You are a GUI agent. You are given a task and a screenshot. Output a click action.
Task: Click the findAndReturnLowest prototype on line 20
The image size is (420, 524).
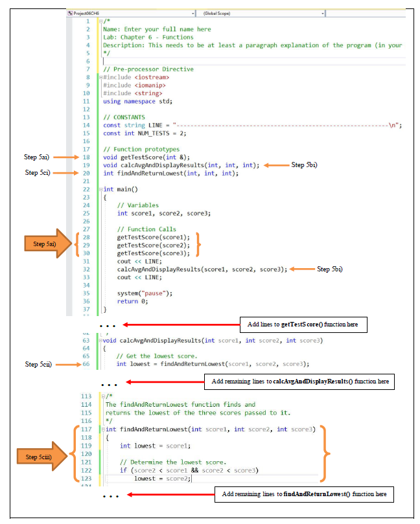(x=171, y=174)
